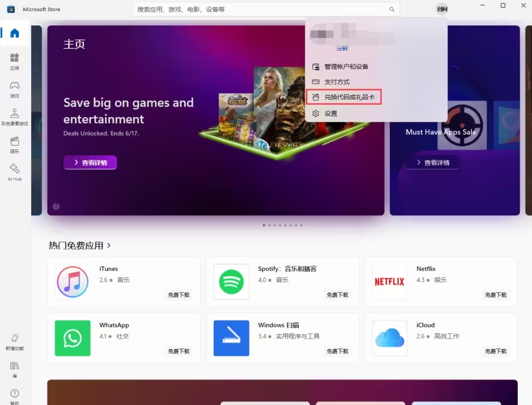Open the 应用 (Apps) sidebar section
This screenshot has height=405, width=532.
click(15, 62)
